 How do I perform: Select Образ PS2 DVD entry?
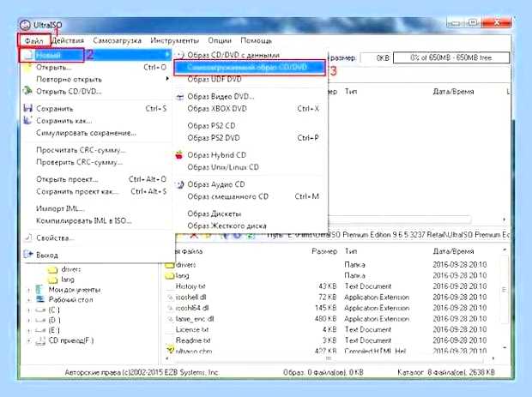pos(250,138)
